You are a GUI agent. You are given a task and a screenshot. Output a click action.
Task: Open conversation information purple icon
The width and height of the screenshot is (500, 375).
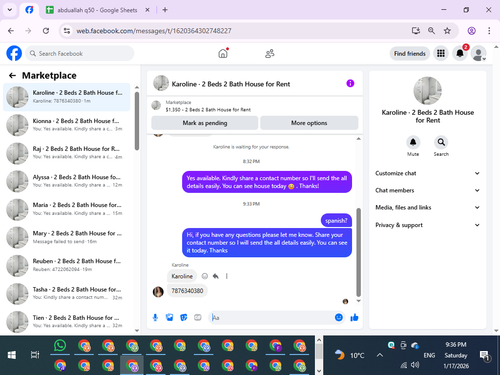coord(350,83)
